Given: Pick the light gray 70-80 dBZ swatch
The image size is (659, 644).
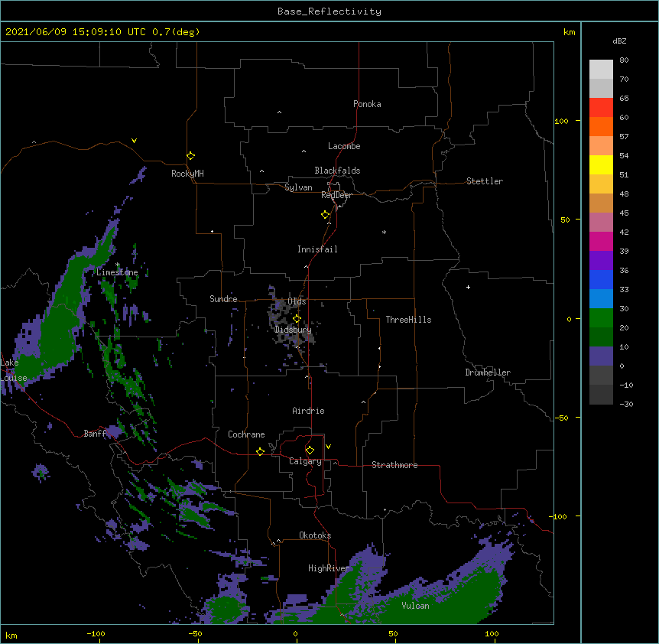Looking at the screenshot, I should pyautogui.click(x=601, y=70).
